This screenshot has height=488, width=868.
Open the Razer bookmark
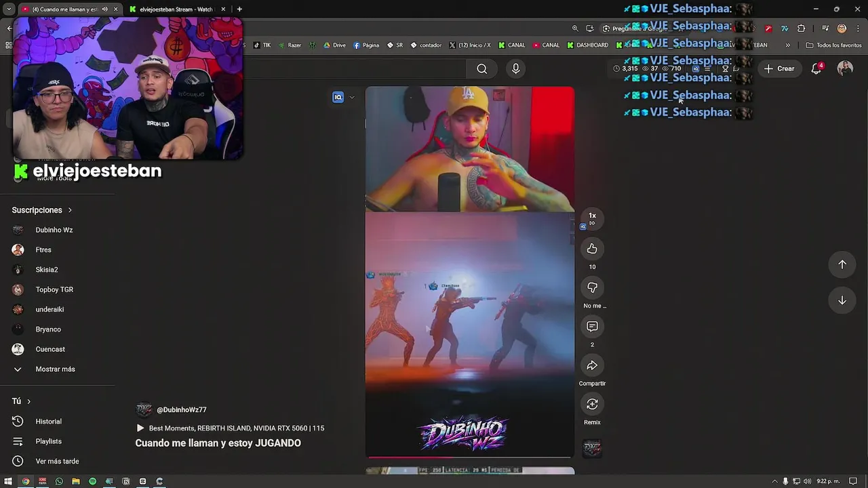(290, 45)
